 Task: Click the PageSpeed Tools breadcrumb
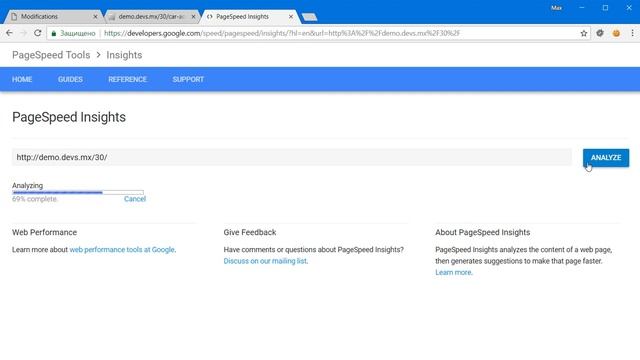(51, 55)
